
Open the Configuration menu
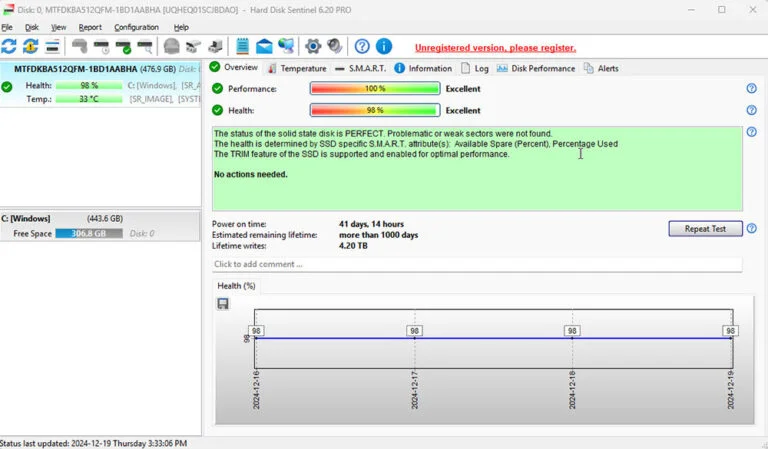[x=136, y=27]
